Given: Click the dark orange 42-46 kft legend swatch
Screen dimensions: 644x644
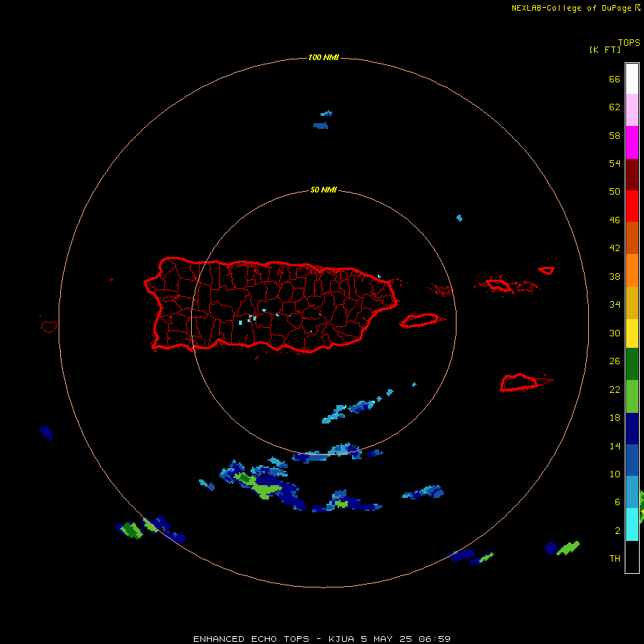Looking at the screenshot, I should [x=632, y=238].
